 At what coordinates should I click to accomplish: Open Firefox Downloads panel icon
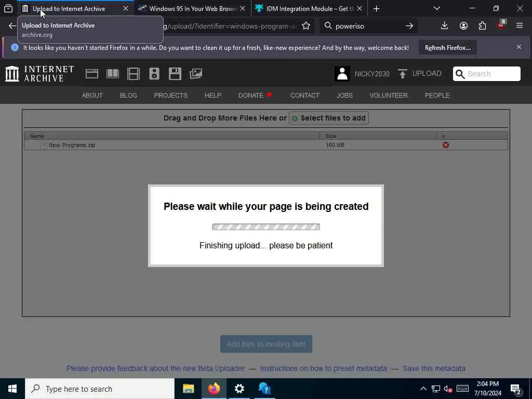click(444, 26)
